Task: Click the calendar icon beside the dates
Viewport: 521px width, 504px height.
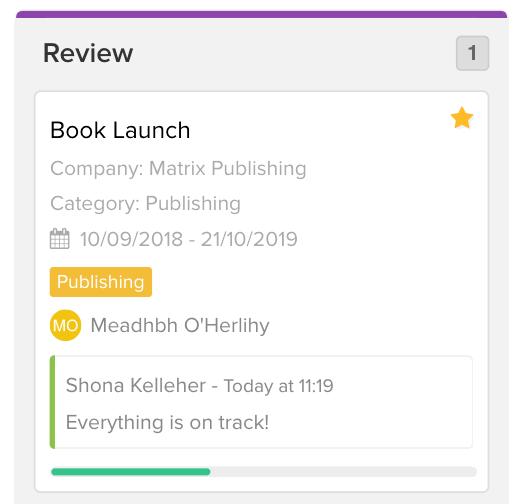Action: point(60,239)
